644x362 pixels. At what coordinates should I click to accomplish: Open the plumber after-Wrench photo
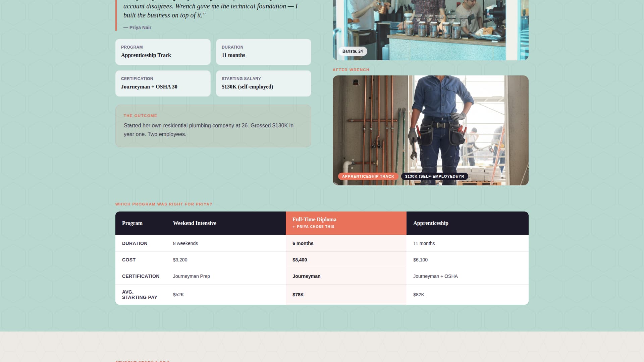click(x=430, y=130)
